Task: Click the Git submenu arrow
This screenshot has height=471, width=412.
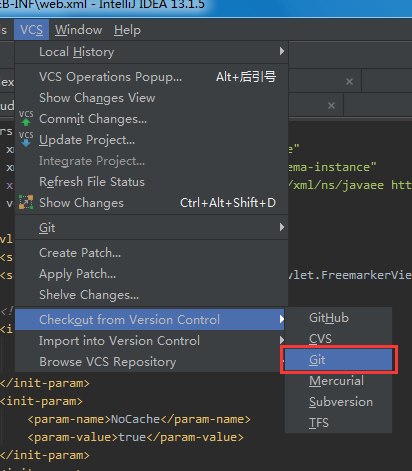Action: tap(282, 227)
